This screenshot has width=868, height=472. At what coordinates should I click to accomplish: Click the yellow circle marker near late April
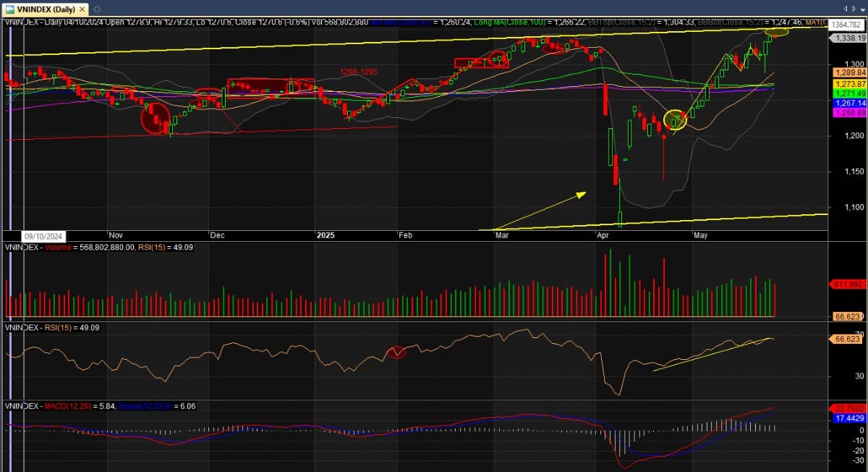675,120
